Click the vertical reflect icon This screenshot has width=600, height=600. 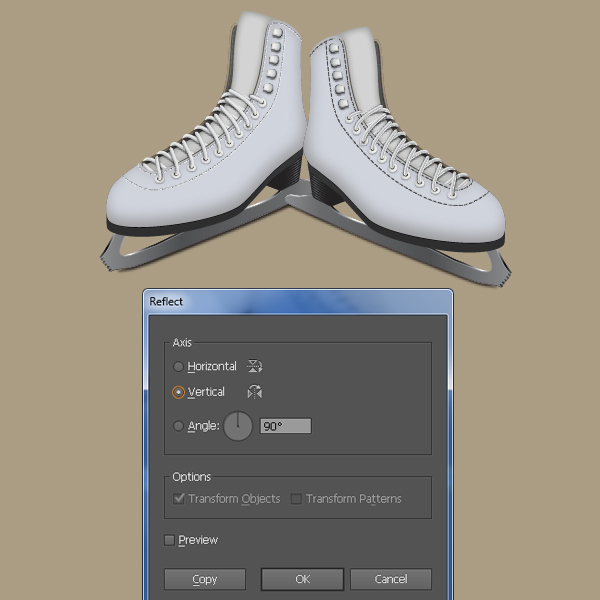(255, 392)
